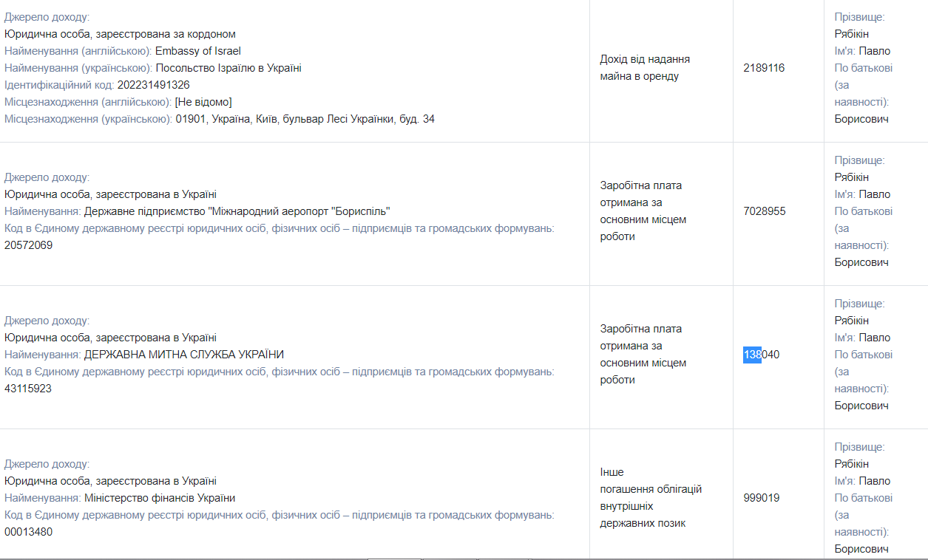Click the income amount 999019

[761, 498]
